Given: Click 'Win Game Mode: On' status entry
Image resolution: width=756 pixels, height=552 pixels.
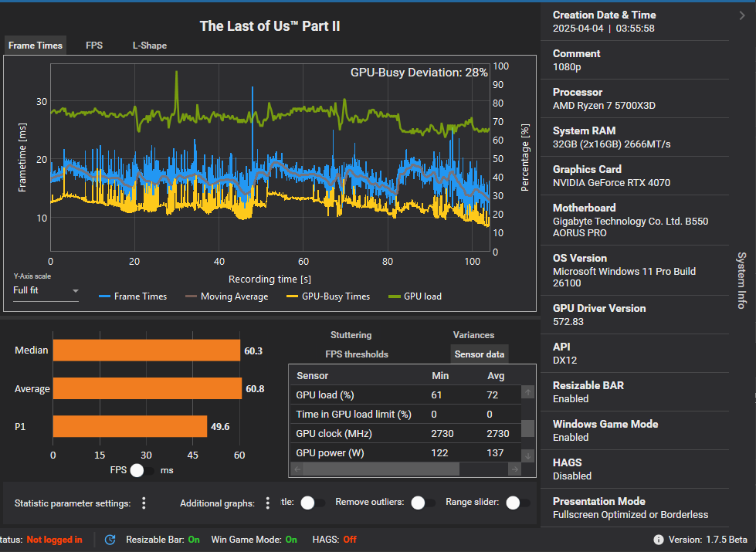Looking at the screenshot, I should [254, 540].
